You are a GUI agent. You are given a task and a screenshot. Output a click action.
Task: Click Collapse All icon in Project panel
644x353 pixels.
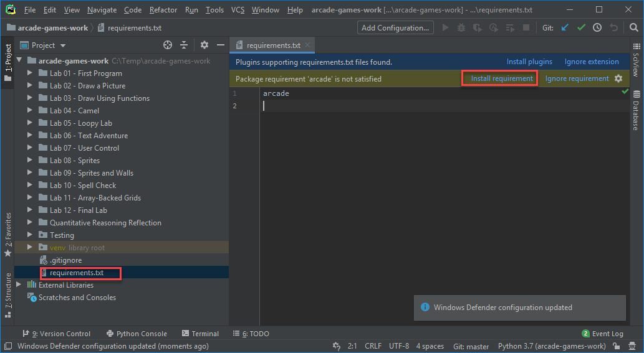pyautogui.click(x=184, y=45)
